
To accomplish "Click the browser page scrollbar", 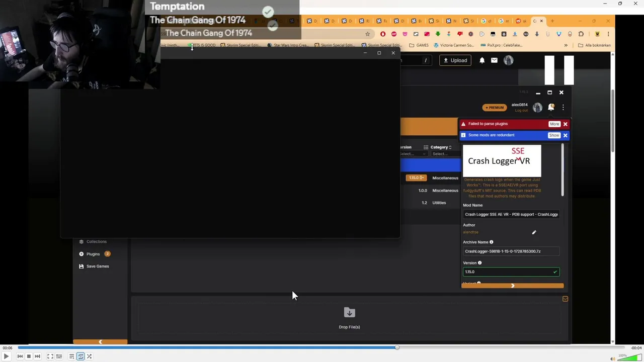I will point(612,121).
